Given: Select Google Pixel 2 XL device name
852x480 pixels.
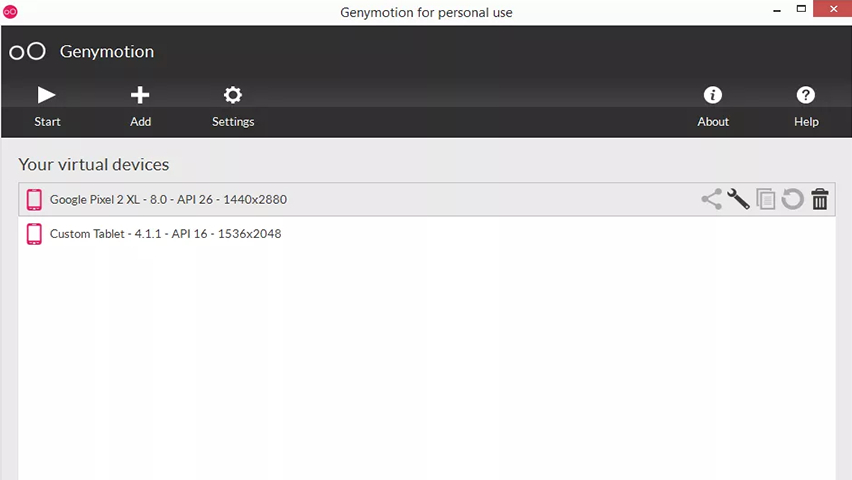Looking at the screenshot, I should pos(168,200).
